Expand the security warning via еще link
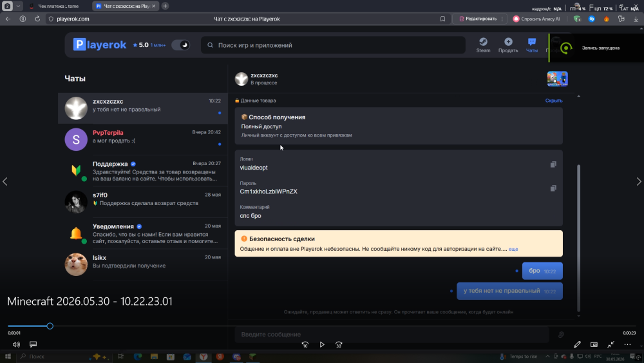The width and height of the screenshot is (644, 363). pos(513,249)
